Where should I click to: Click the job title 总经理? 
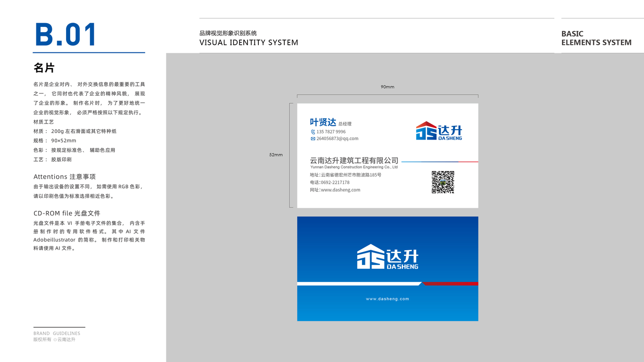(x=345, y=124)
